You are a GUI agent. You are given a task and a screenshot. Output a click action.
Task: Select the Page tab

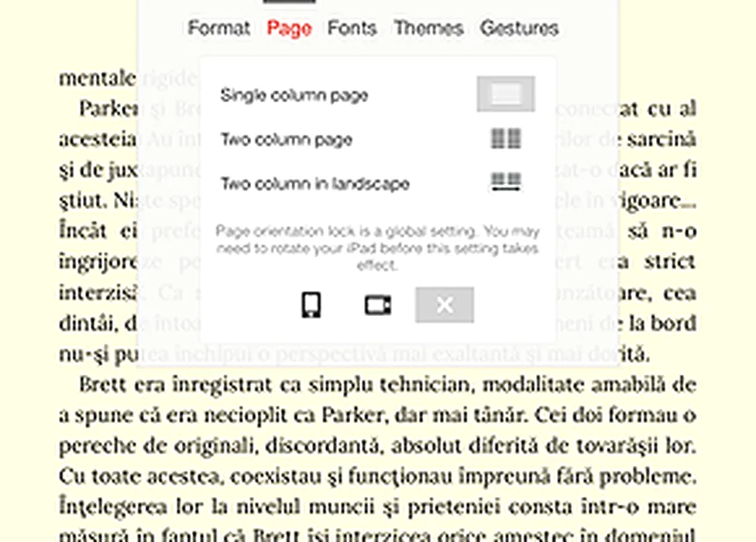(289, 28)
